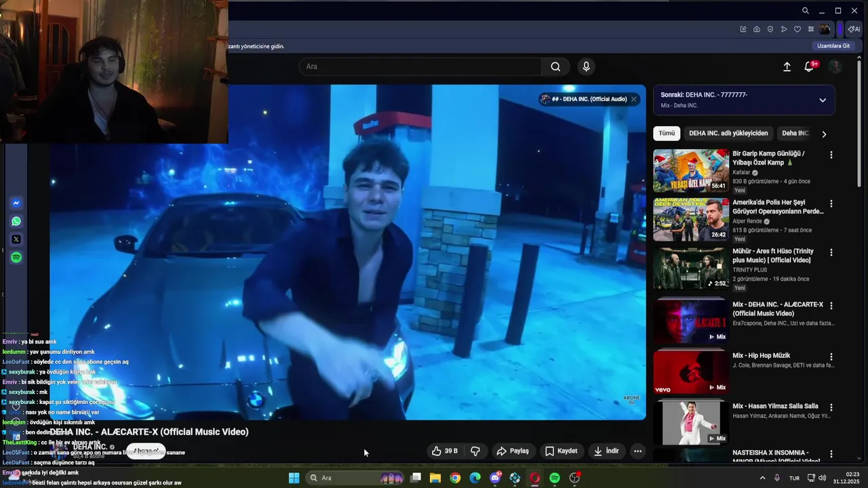Select the Tümü filter chip
This screenshot has height=488, width=868.
coord(667,134)
